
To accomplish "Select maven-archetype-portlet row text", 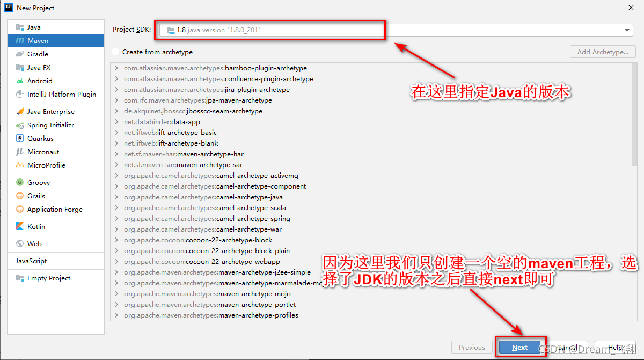I will (x=210, y=305).
